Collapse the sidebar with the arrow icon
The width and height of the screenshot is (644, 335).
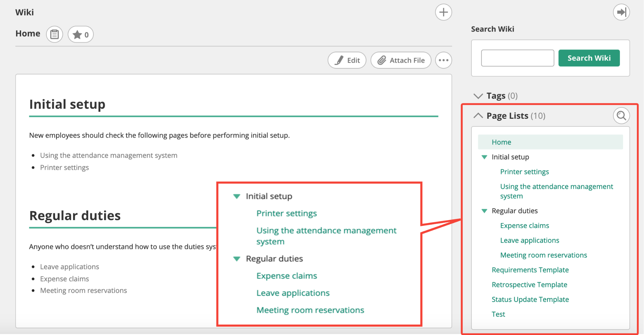[621, 12]
